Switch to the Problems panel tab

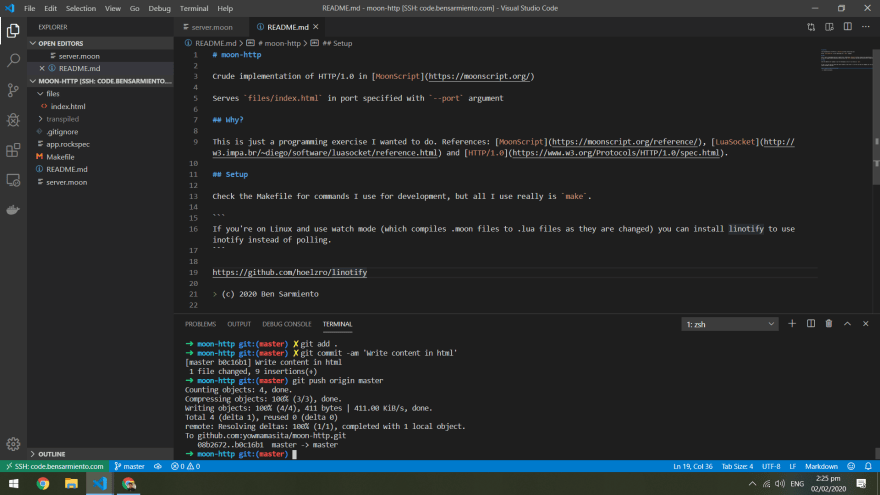(x=200, y=324)
